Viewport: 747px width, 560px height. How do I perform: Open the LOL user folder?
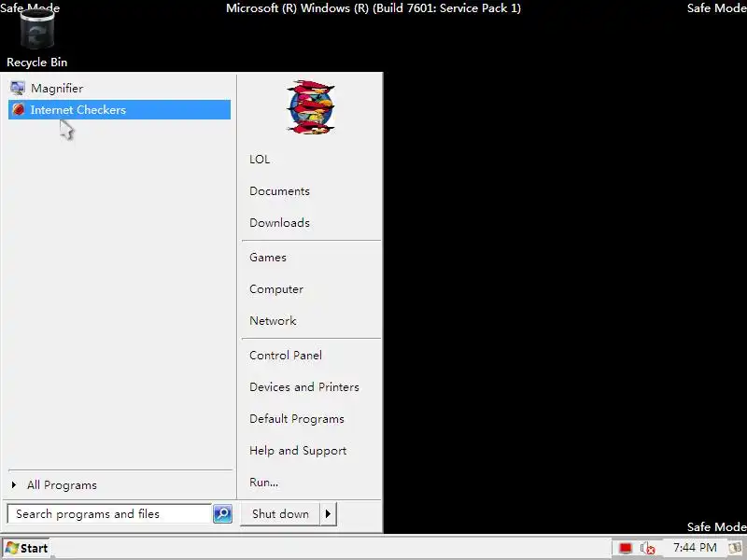pyautogui.click(x=260, y=159)
